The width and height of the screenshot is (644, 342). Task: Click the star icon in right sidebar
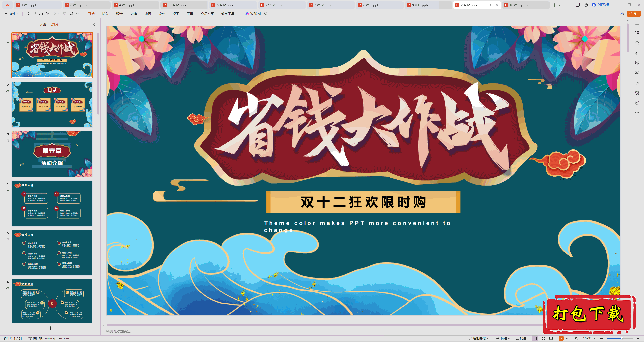637,42
